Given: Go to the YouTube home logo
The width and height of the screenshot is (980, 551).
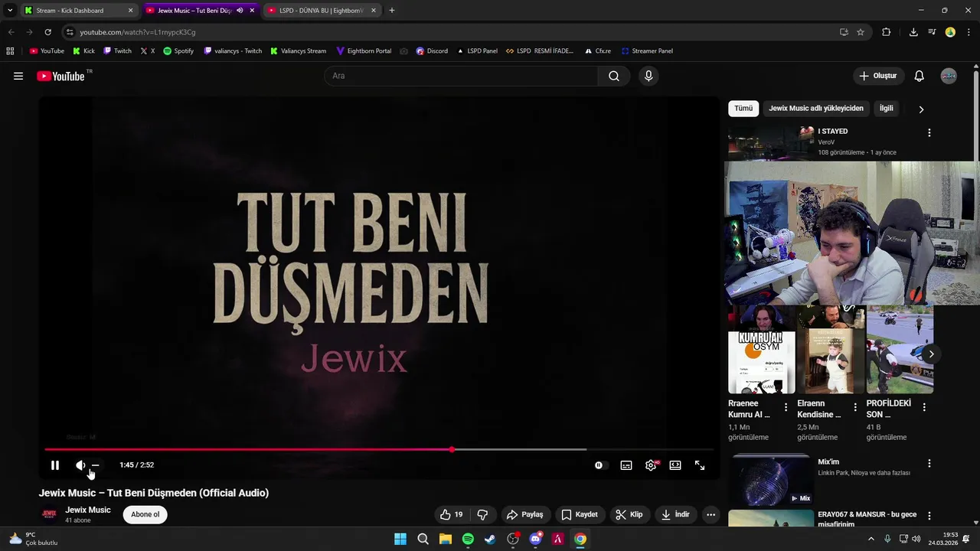Looking at the screenshot, I should click(x=60, y=76).
